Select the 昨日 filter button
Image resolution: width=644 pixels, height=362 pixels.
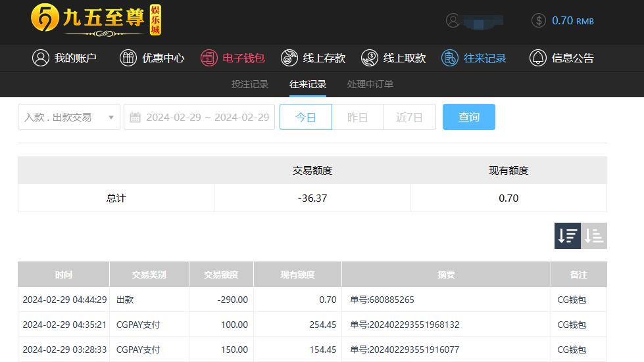(x=357, y=117)
